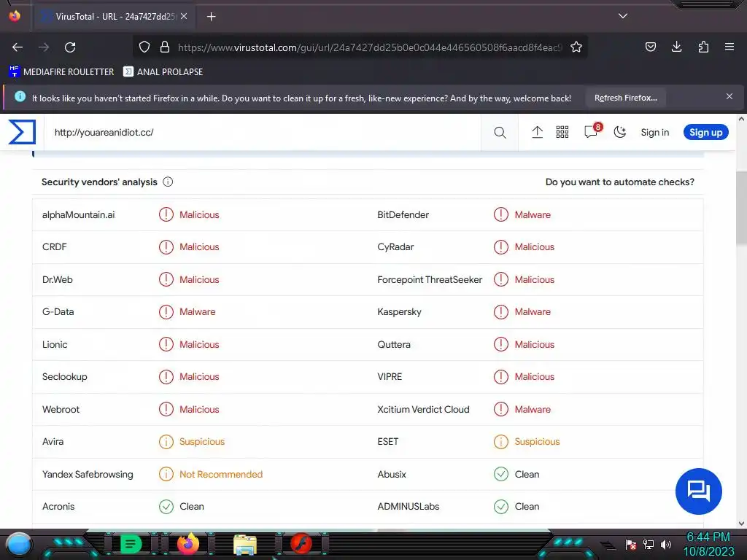Select the Dr.Web vendor name
Viewport: 747px width, 560px height.
[57, 279]
